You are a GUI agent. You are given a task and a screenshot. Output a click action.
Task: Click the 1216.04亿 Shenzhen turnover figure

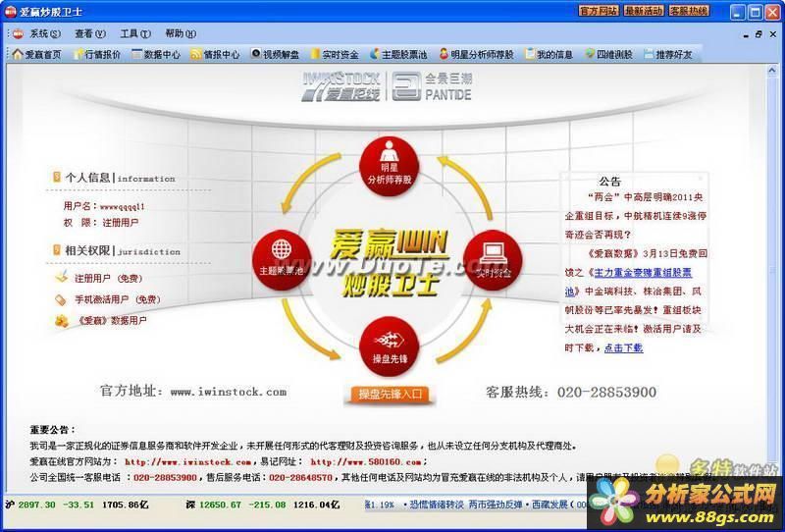(x=316, y=505)
